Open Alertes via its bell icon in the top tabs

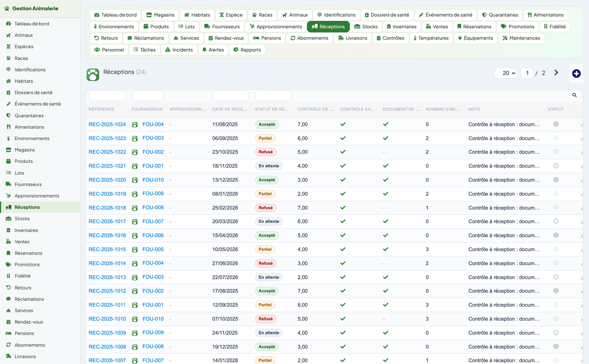(205, 50)
